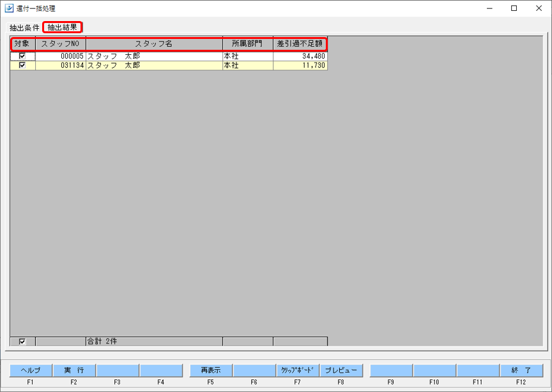The height and width of the screenshot is (392, 552).
Task: Click the 所属部門 column header
Action: coord(248,44)
